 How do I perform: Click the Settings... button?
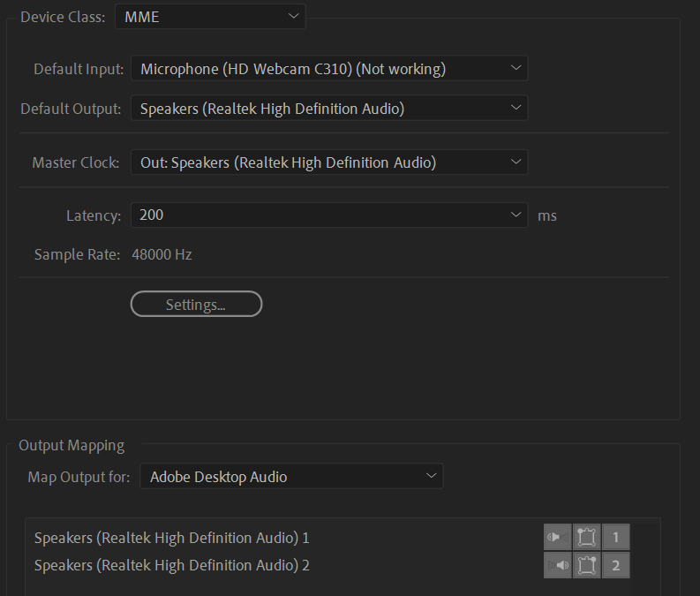197,304
